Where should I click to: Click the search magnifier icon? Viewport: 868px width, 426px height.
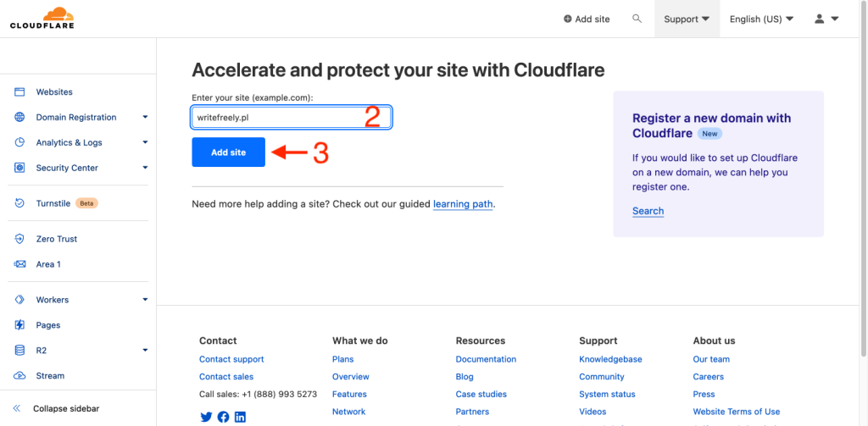point(637,19)
